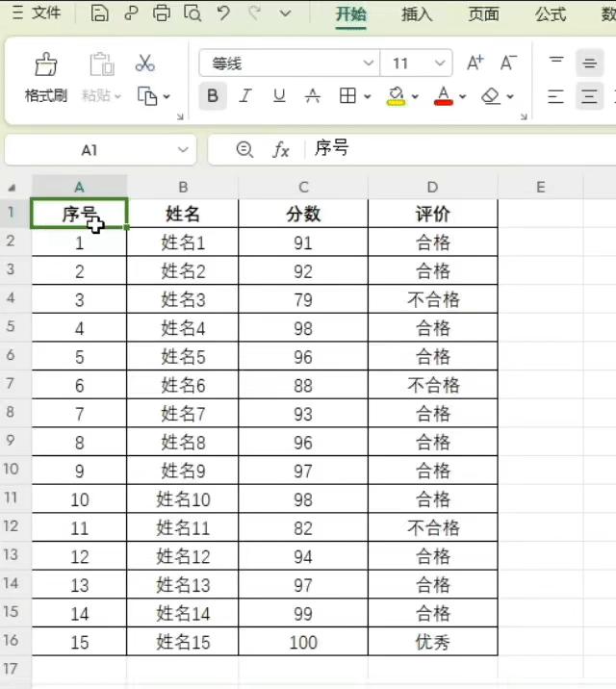Toggle Italic formatting
The image size is (616, 689).
pos(245,95)
